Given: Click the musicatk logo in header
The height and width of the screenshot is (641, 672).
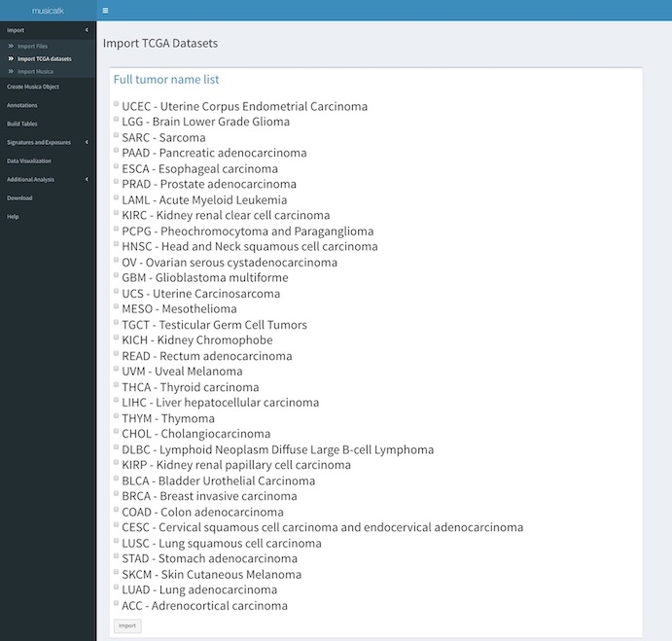Looking at the screenshot, I should pos(48,11).
